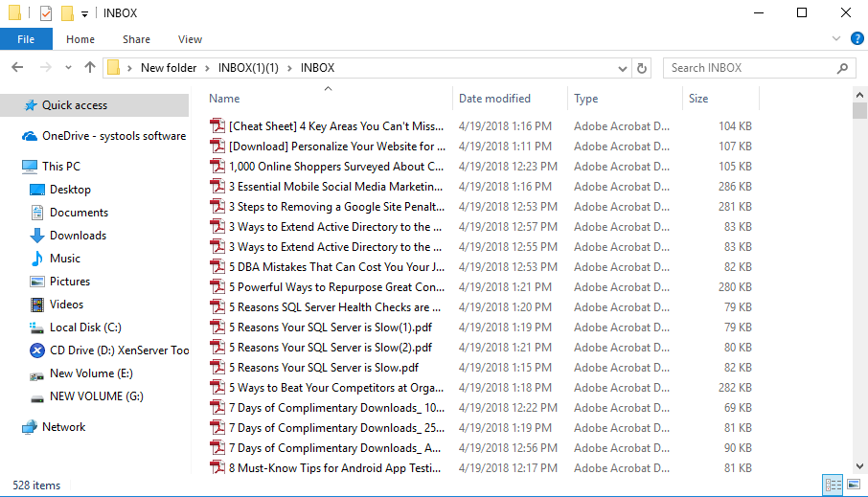Expand the ribbon with chevron arrow
This screenshot has width=868, height=497.
click(x=834, y=39)
